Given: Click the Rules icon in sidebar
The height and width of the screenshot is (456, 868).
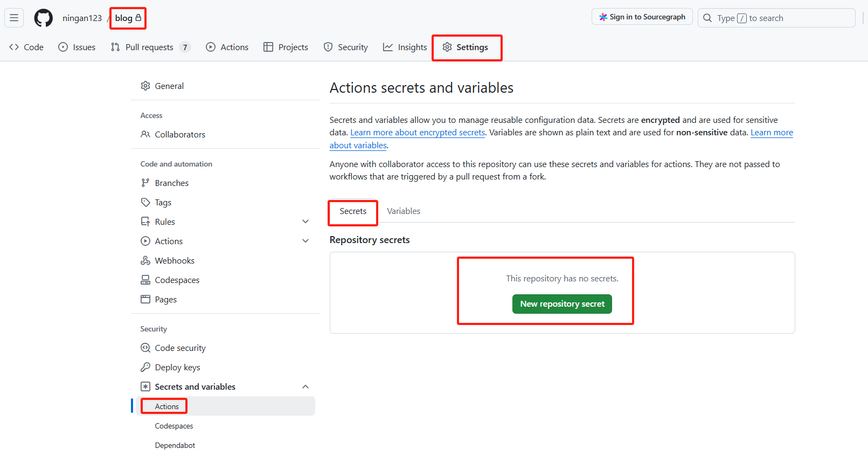Looking at the screenshot, I should click(x=145, y=222).
